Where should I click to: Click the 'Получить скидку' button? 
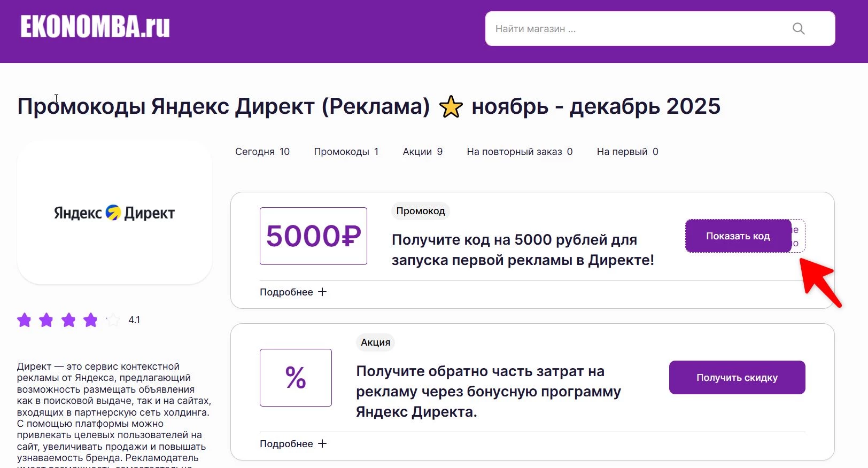click(x=737, y=378)
